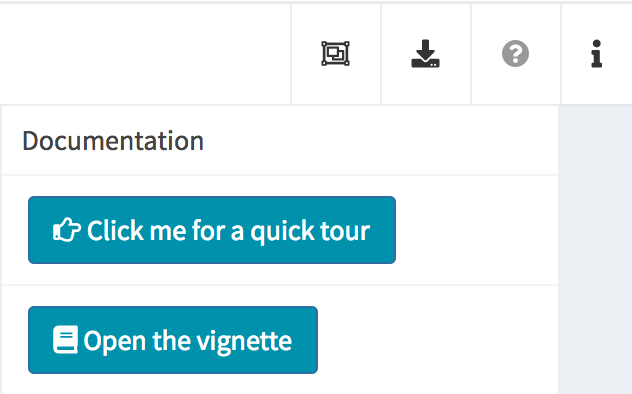Click the empty header area left of icons
This screenshot has width=632, height=394.
click(x=145, y=54)
